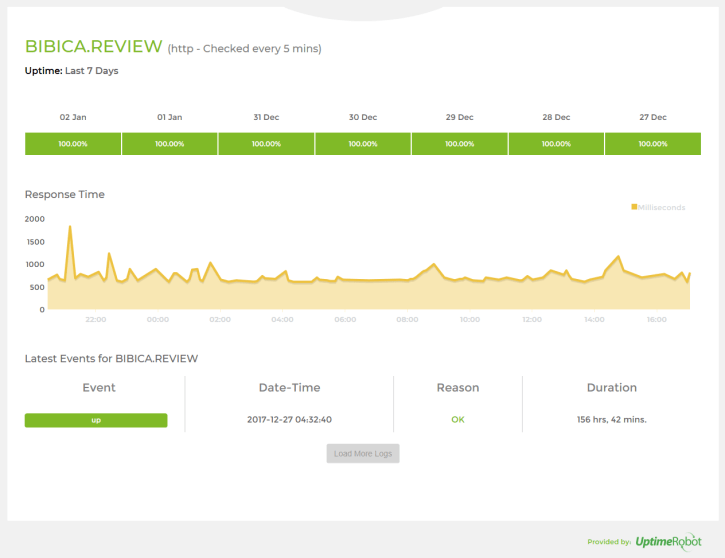Click the 'Provided by:' footer text
Screen dimensions: 725x558
coord(608,542)
